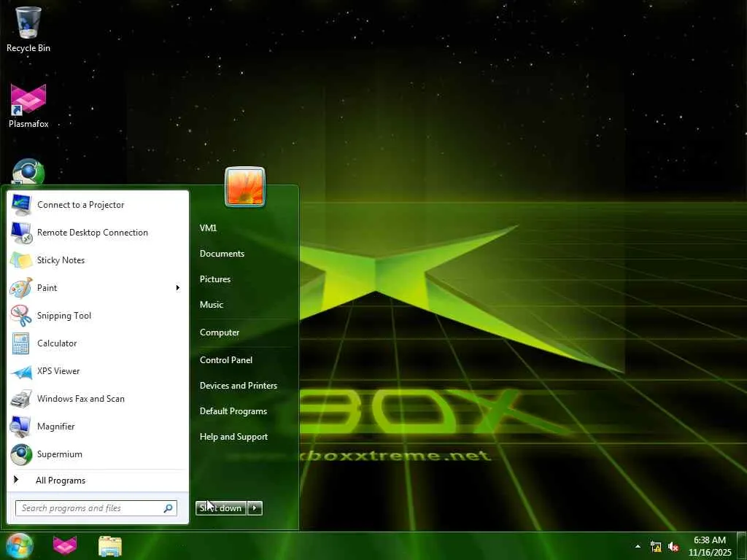Image resolution: width=747 pixels, height=560 pixels.
Task: Select the Remote Desktop Connection label
Action: 93,233
